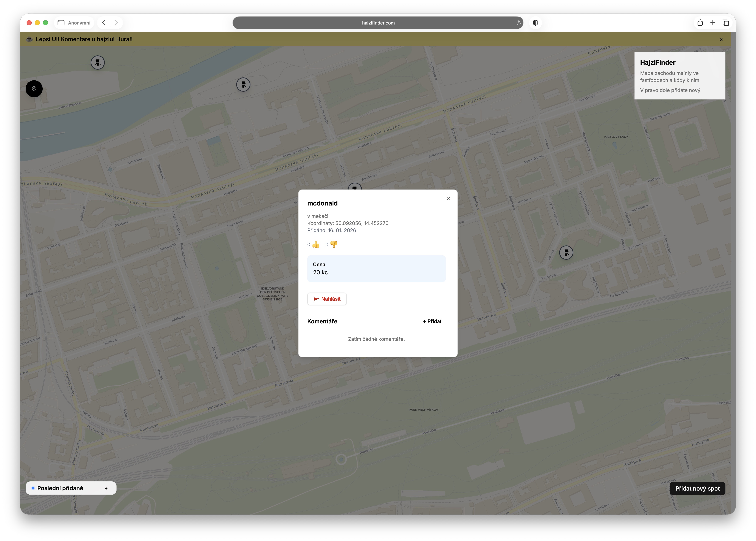Open the privacy shield report icon
Viewport: 756px width, 541px height.
[x=535, y=23]
